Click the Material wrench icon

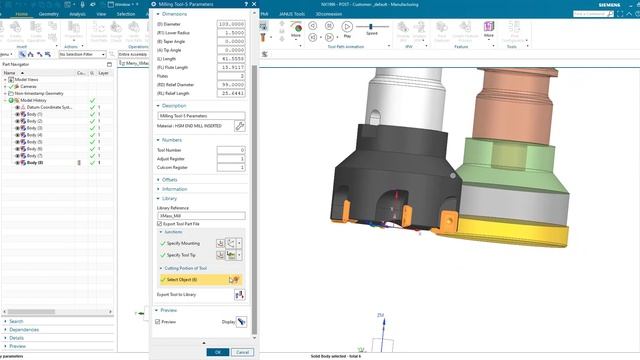[x=240, y=126]
